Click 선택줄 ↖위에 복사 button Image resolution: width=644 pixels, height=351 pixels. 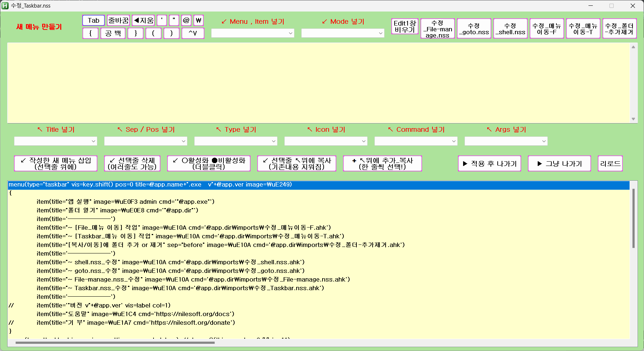(x=297, y=163)
